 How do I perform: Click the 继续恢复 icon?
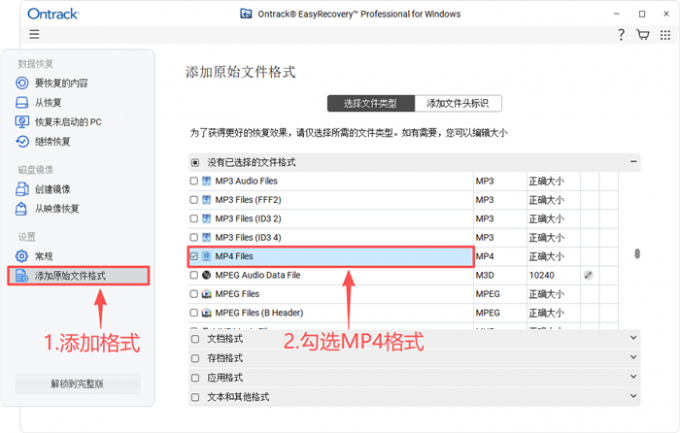tap(22, 141)
